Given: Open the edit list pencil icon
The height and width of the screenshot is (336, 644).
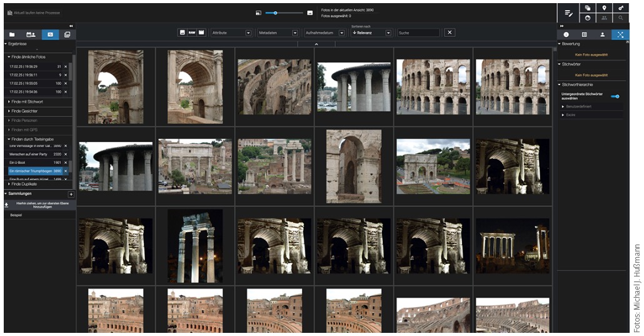Looking at the screenshot, I should click(568, 13).
